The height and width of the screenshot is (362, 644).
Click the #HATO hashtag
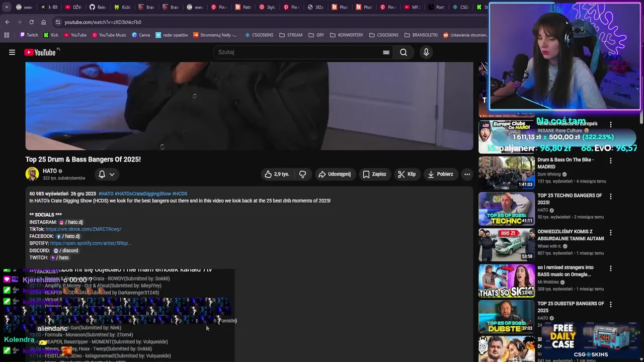106,194
